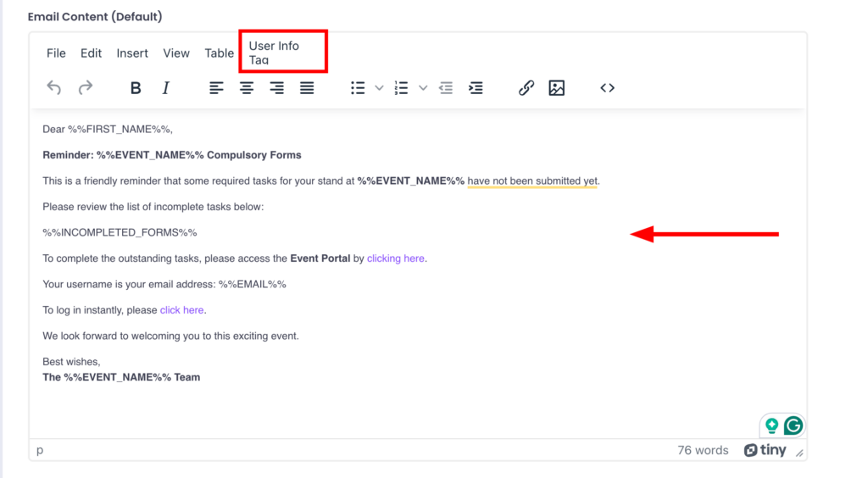Click the 'clicking here' hyperlink
The height and width of the screenshot is (478, 868).
click(395, 258)
